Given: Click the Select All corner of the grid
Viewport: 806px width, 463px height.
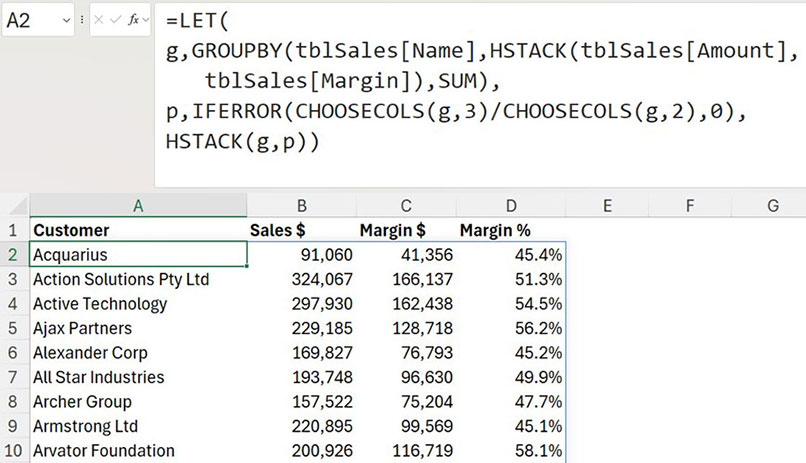Looking at the screenshot, I should pyautogui.click(x=14, y=205).
